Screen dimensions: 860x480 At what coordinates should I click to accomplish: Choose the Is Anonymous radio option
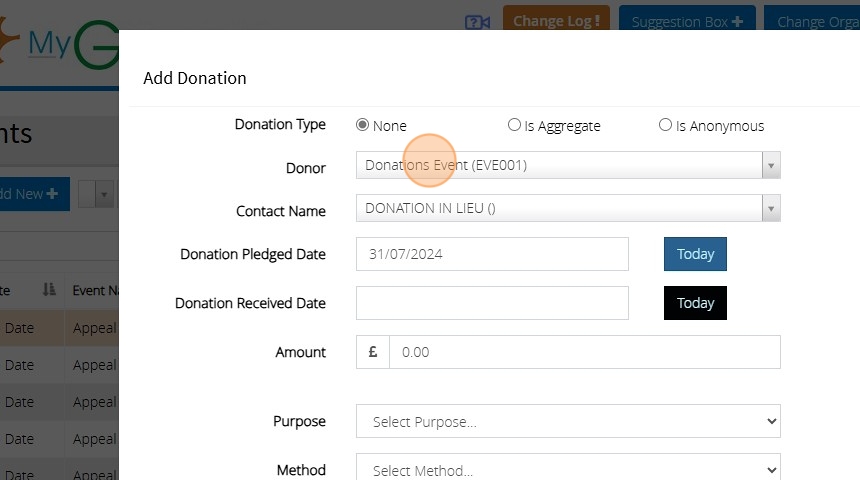pos(665,125)
